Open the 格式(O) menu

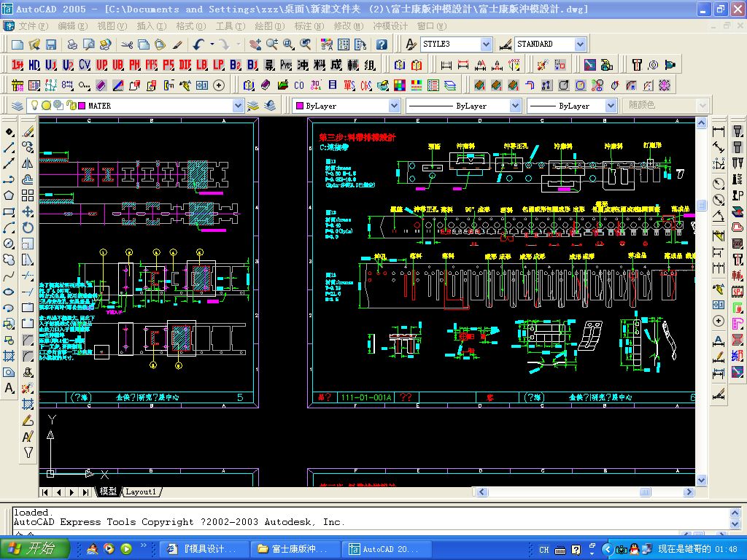click(x=190, y=26)
